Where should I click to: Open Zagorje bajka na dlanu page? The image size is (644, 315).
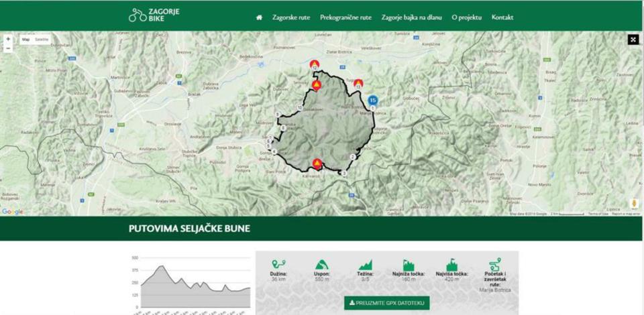[x=411, y=17]
